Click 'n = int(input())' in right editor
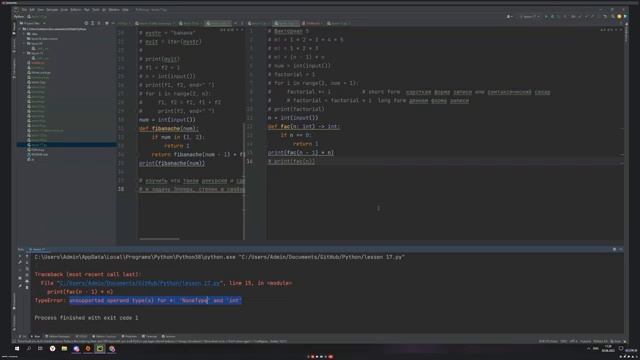This screenshot has width=640, height=360. click(x=293, y=118)
